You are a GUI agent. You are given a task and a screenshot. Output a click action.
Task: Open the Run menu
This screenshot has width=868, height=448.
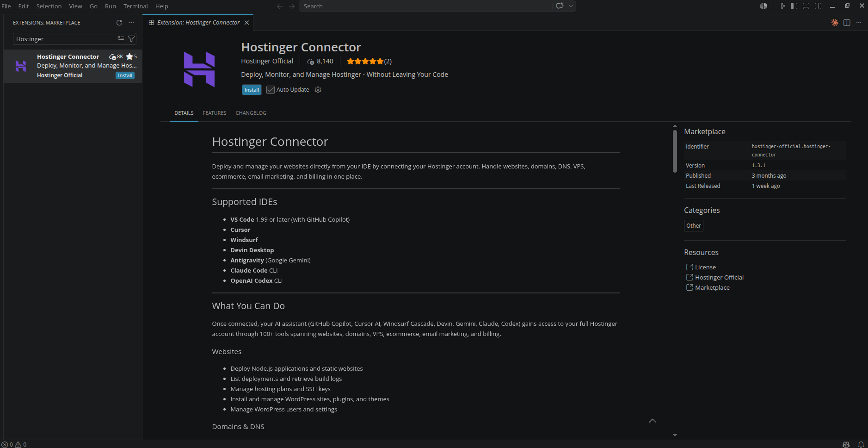pos(111,6)
